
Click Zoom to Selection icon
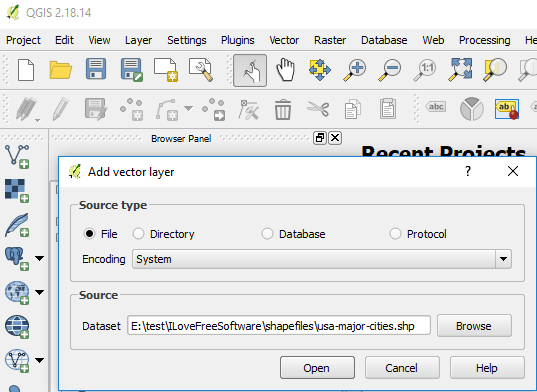click(x=495, y=70)
